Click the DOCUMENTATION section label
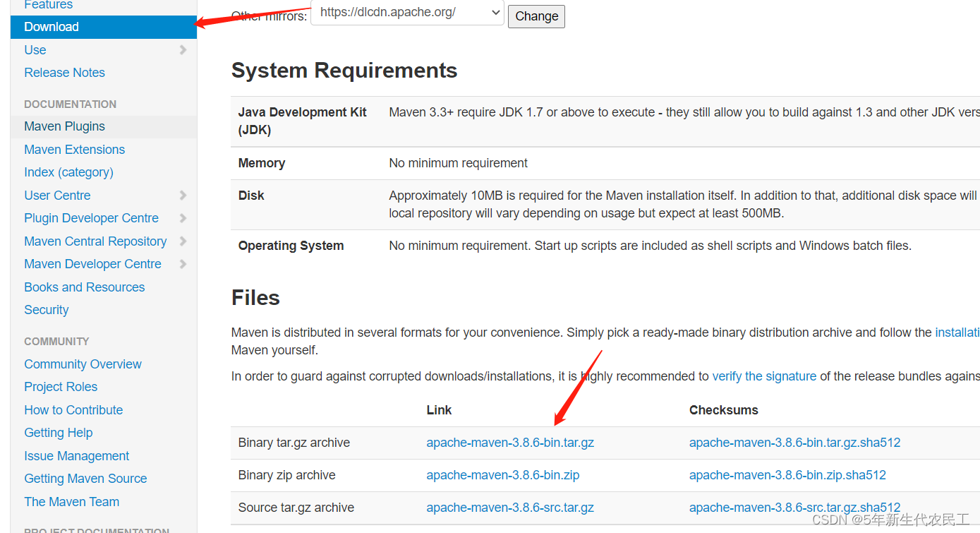980x533 pixels. pyautogui.click(x=71, y=104)
